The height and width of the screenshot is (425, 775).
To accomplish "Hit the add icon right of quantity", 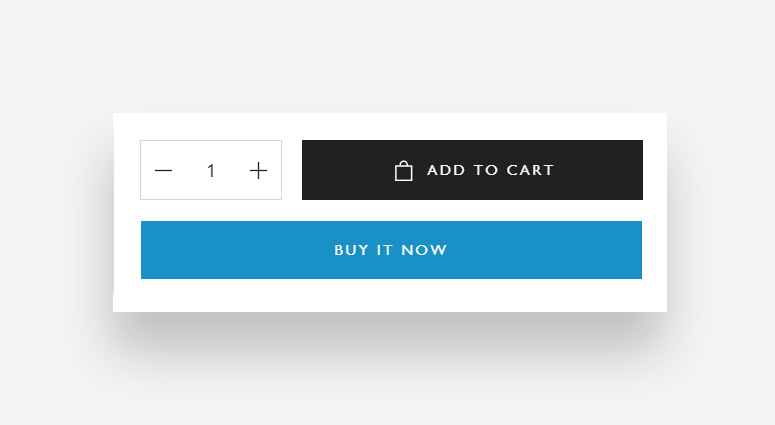I will 258,171.
